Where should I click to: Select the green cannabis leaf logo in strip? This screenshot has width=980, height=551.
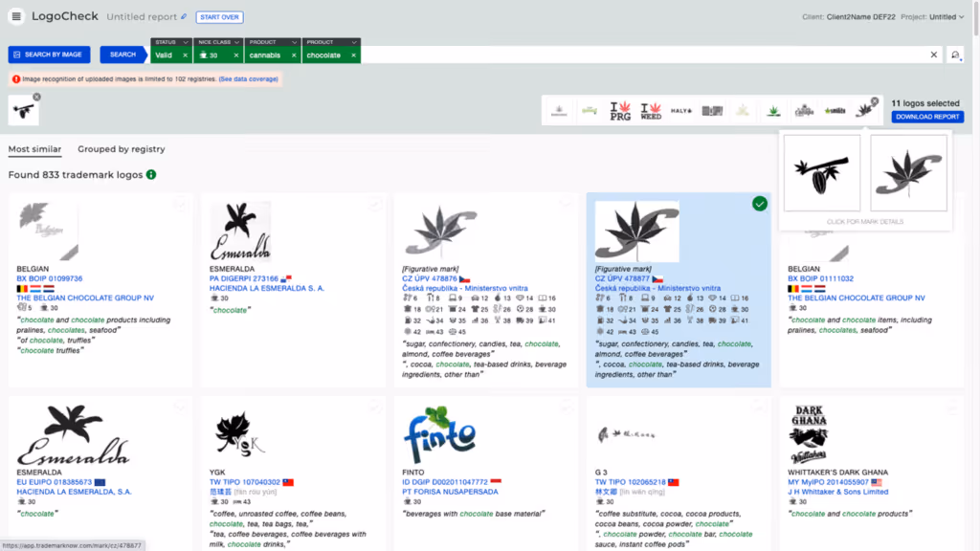tap(773, 111)
